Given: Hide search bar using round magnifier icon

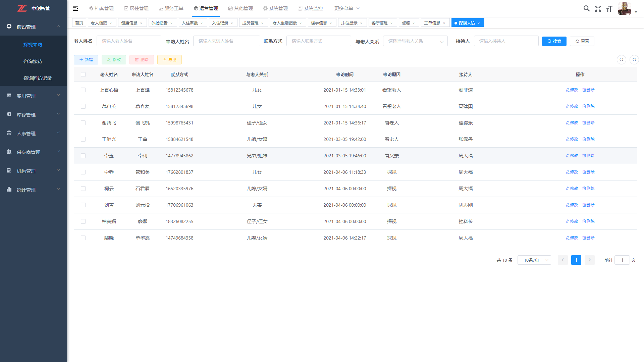Looking at the screenshot, I should point(621,60).
